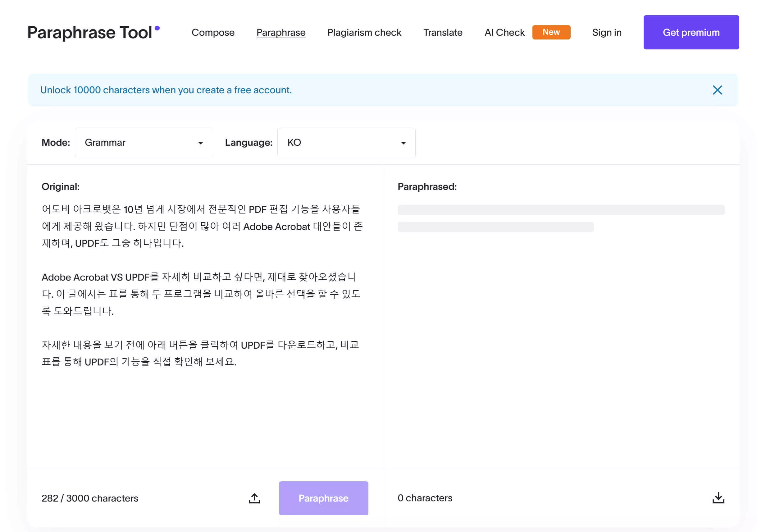Click the Paraphrase button
Image resolution: width=757 pixels, height=532 pixels.
tap(323, 498)
